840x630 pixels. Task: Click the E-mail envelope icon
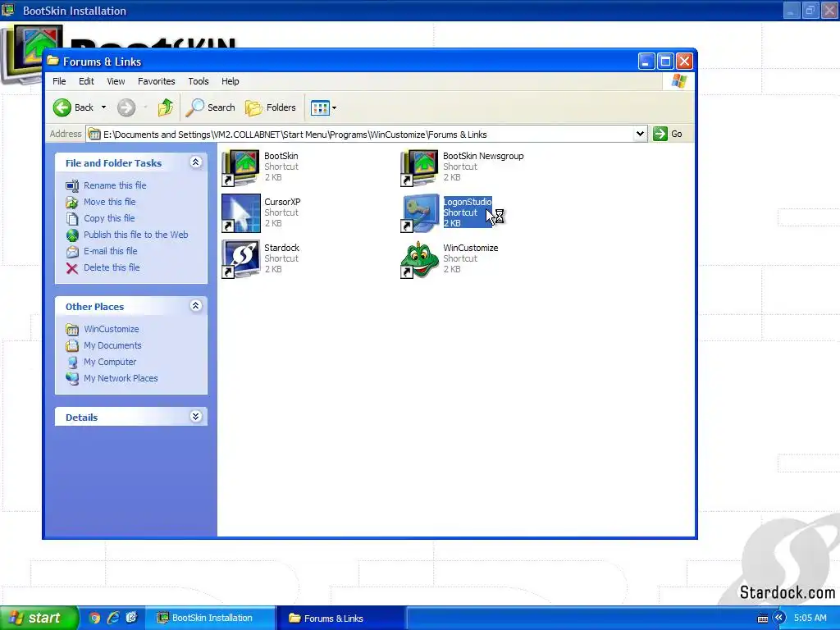pos(72,251)
